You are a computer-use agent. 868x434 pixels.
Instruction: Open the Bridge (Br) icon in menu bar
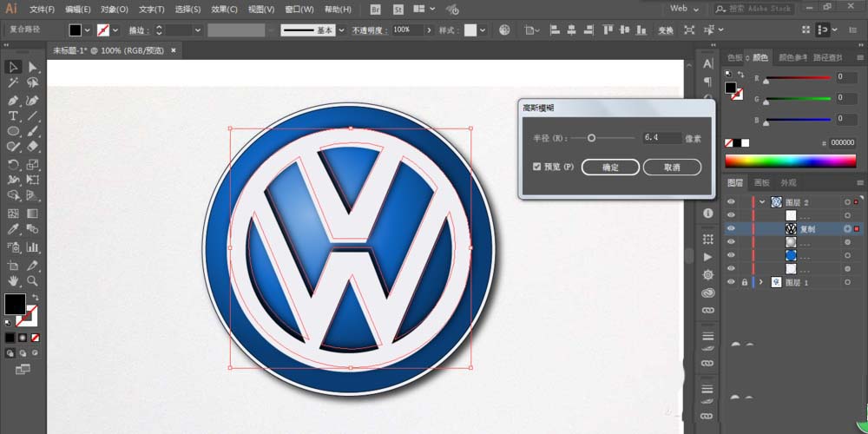375,9
